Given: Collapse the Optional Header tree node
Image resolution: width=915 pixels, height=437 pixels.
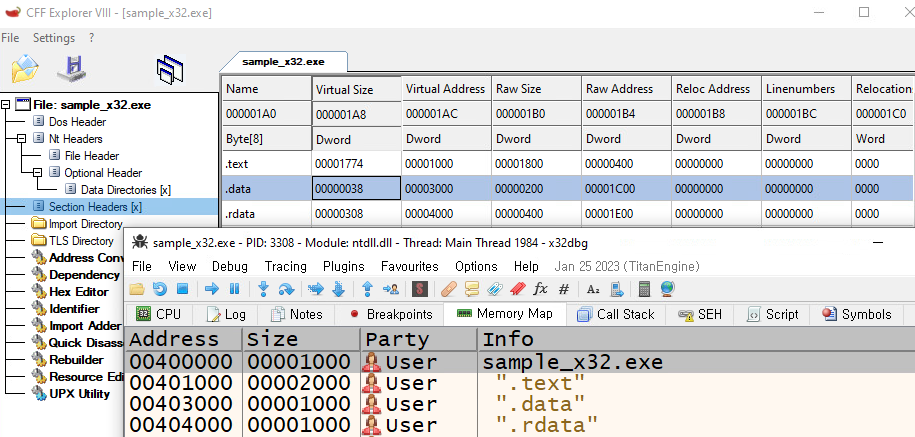Looking at the screenshot, I should coord(38,173).
